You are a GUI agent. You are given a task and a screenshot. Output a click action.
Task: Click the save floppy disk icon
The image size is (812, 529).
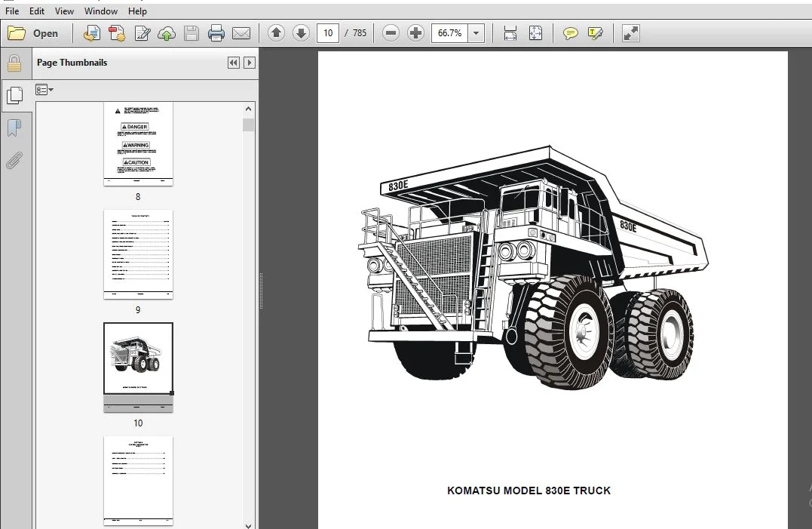click(x=192, y=33)
